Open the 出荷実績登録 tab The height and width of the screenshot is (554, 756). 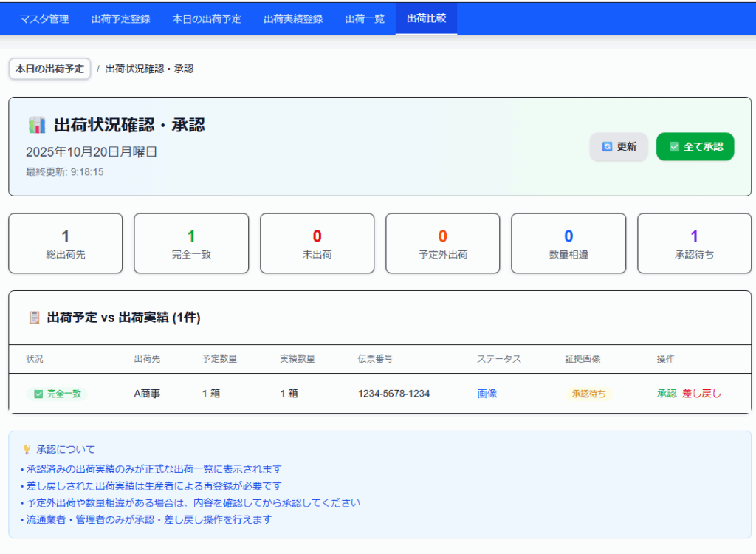point(293,18)
